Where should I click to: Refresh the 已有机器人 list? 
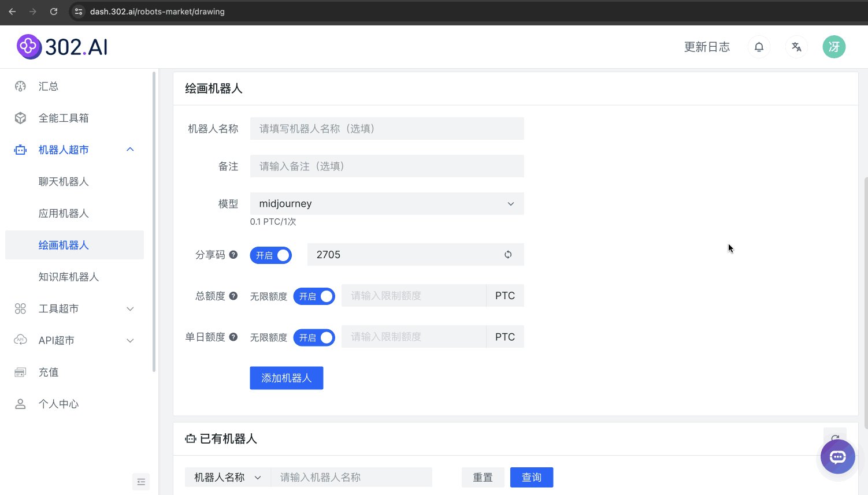click(x=835, y=438)
